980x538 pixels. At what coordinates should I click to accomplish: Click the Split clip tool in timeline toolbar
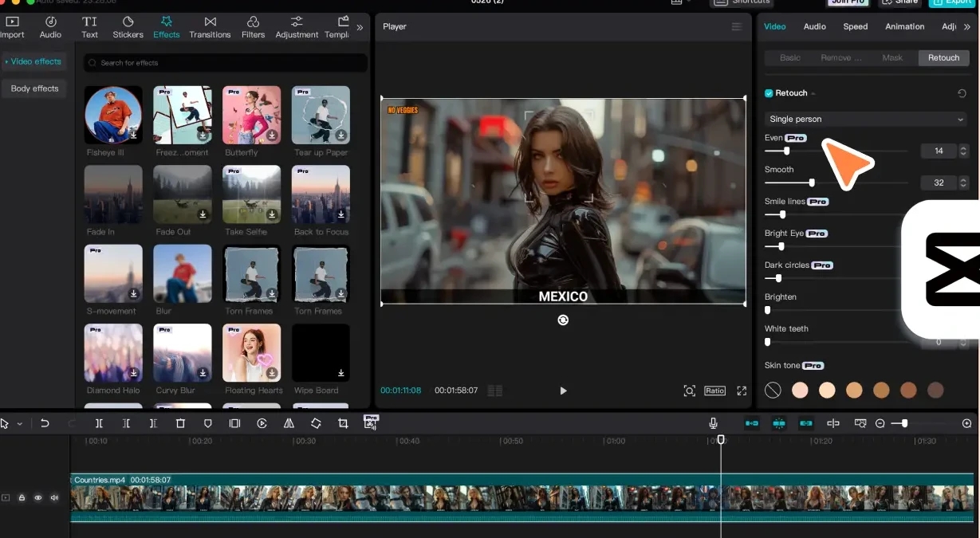(99, 424)
